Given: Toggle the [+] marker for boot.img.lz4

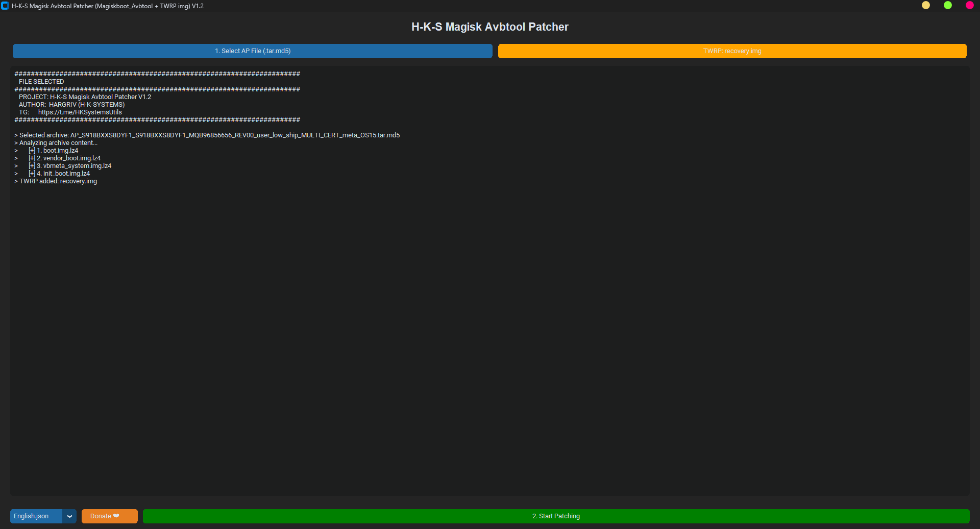Looking at the screenshot, I should (x=32, y=150).
